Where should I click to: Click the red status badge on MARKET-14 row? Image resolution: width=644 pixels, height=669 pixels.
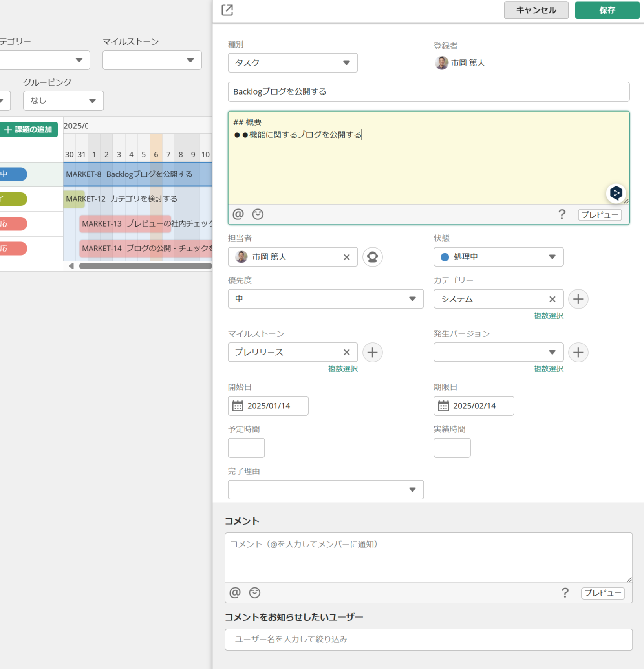13,249
